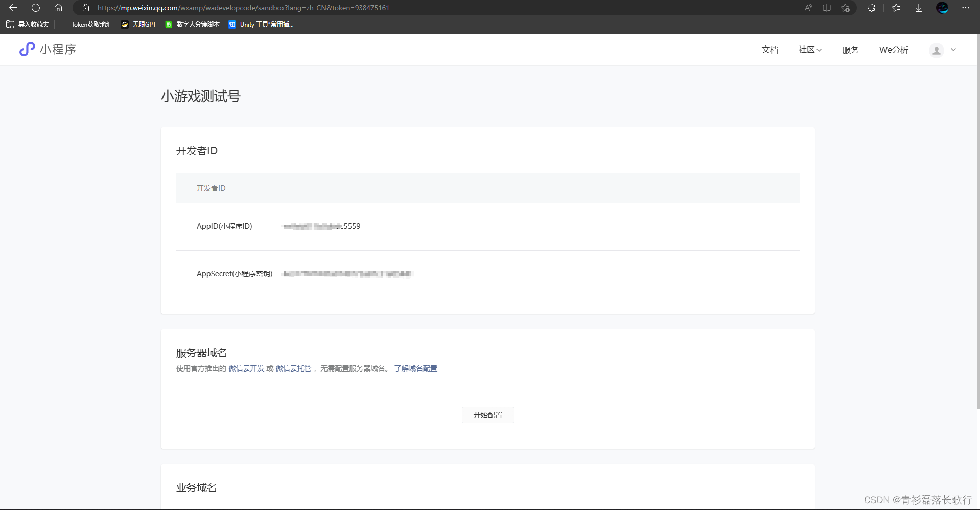Image resolution: width=980 pixels, height=510 pixels.
Task: Click the AppSecret(小程序密钥) label
Action: tap(235, 274)
